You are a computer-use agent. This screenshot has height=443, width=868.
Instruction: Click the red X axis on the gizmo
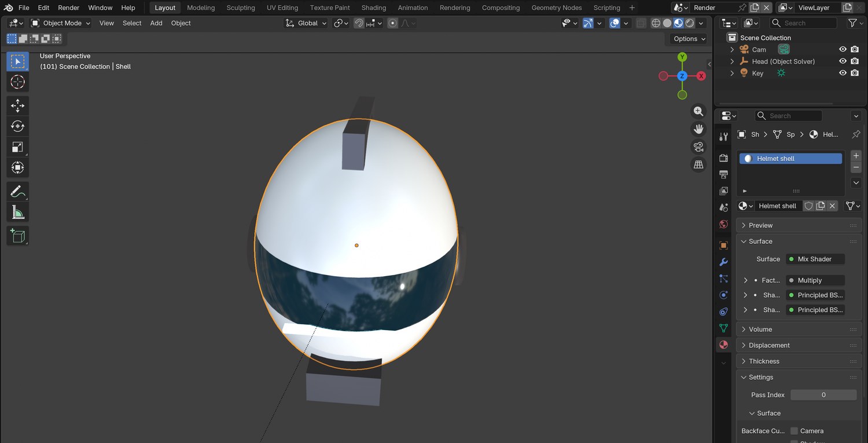click(701, 76)
